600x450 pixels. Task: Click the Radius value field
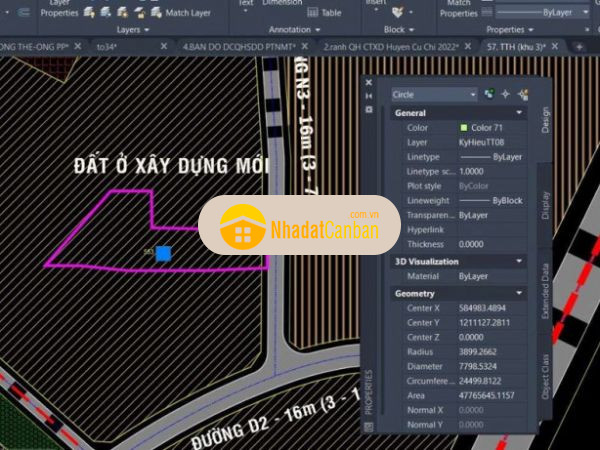(490, 353)
